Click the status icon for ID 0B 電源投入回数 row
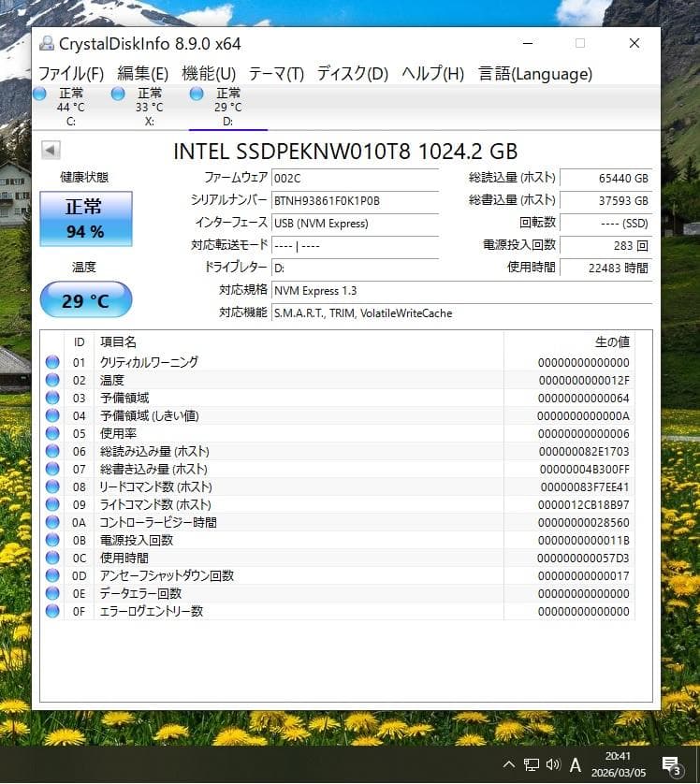This screenshot has height=784, width=700. pos(52,540)
